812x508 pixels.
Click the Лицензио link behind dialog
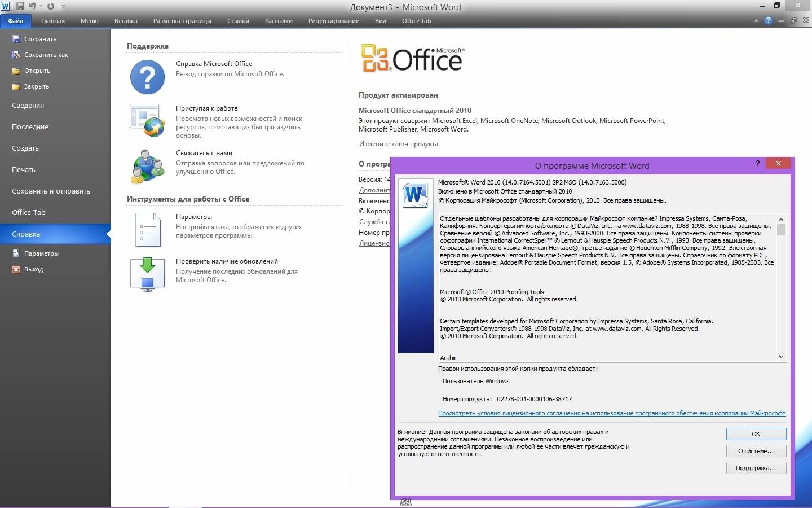click(374, 243)
